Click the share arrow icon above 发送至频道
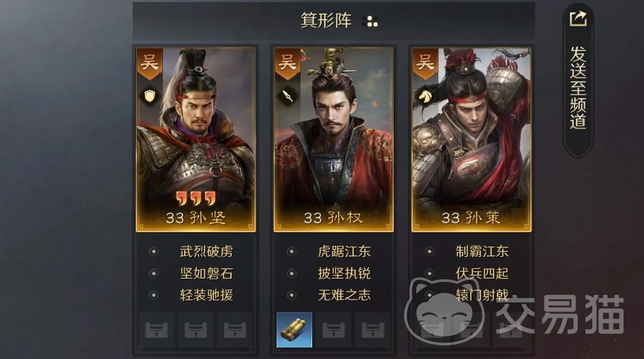Image resolution: width=644 pixels, height=359 pixels. coord(578,18)
